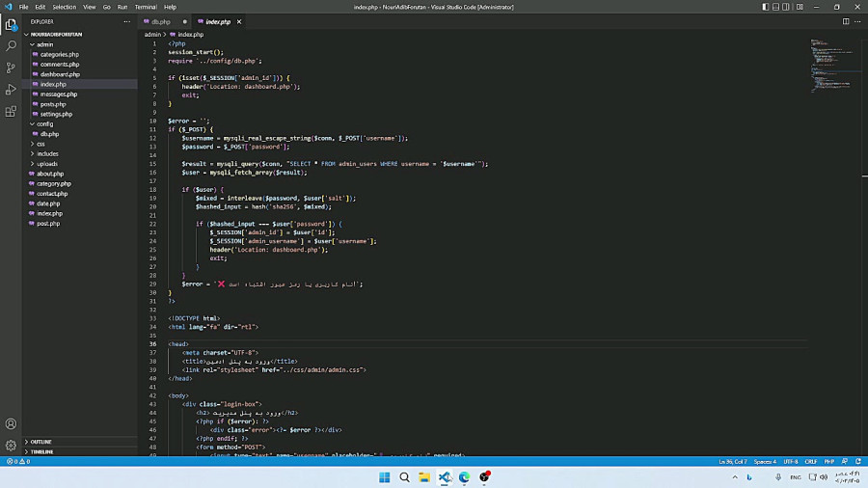This screenshot has height=488, width=868.
Task: Click the VS Code taskbar icon
Action: 445,477
